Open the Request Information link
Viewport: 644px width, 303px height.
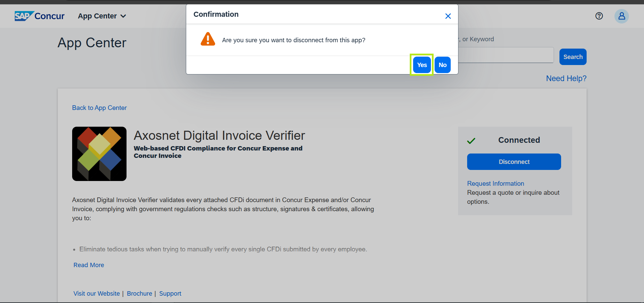click(x=495, y=184)
